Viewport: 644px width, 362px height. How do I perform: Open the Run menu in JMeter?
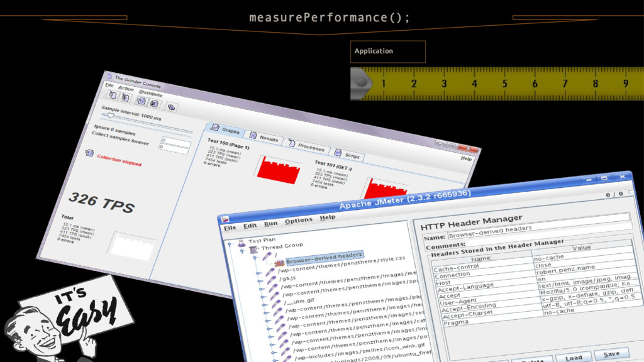[270, 223]
